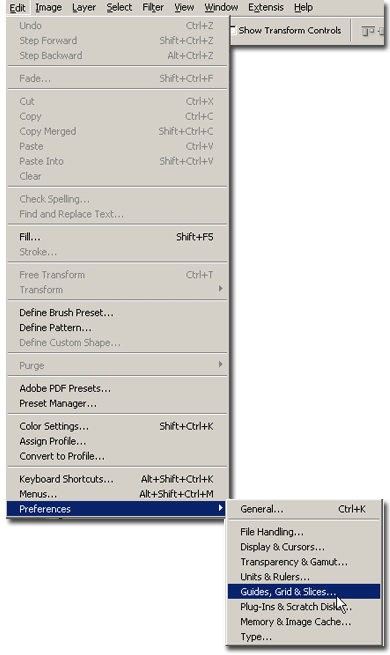Open the Layer menu
390x655 pixels.
pyautogui.click(x=84, y=8)
